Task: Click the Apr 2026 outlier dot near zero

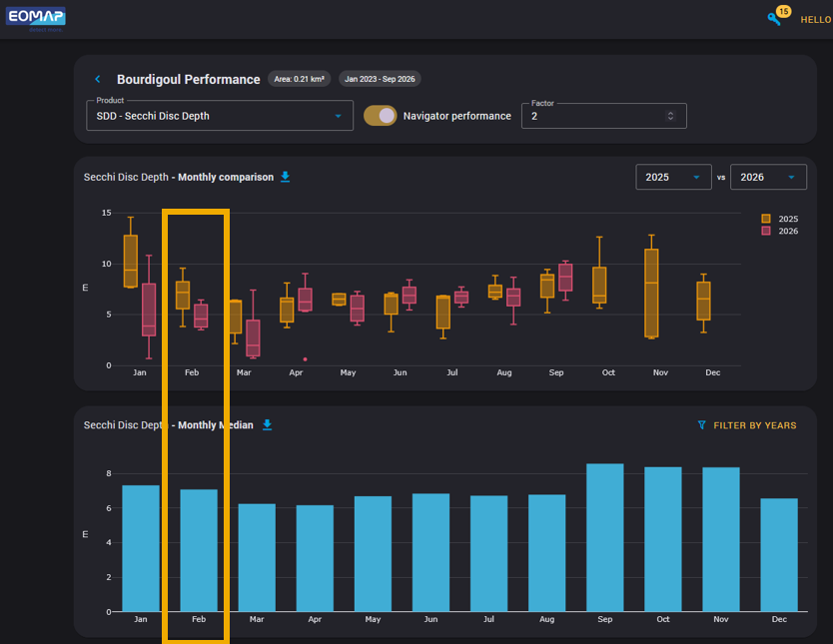Action: 305,359
